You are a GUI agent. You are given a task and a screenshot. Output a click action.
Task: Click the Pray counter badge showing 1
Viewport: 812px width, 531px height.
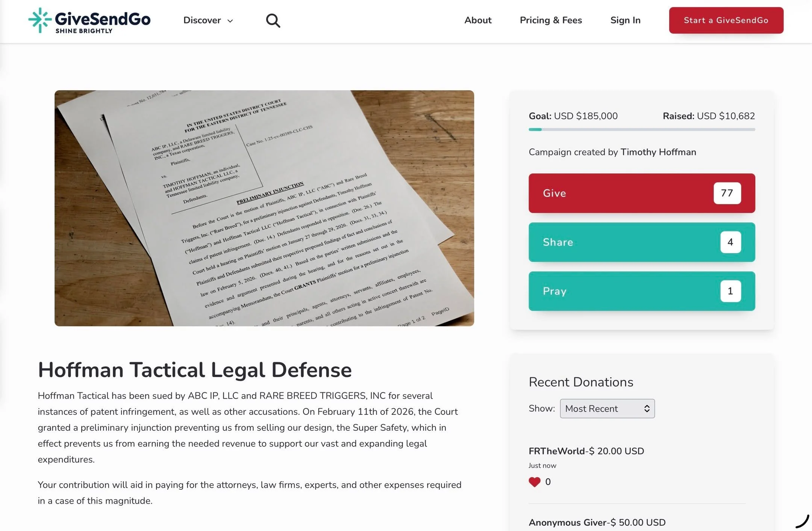click(730, 291)
